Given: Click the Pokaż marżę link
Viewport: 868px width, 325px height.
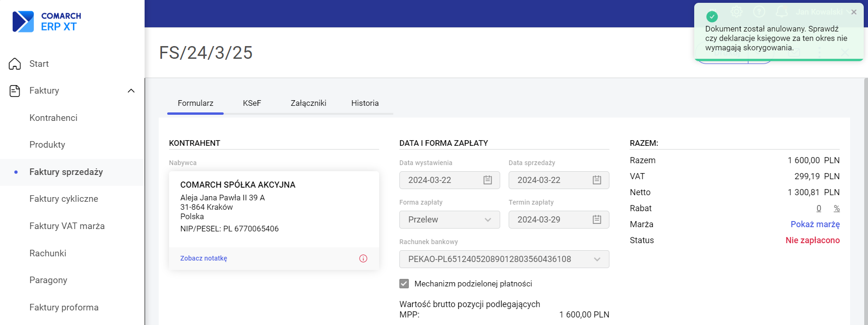Looking at the screenshot, I should (815, 224).
